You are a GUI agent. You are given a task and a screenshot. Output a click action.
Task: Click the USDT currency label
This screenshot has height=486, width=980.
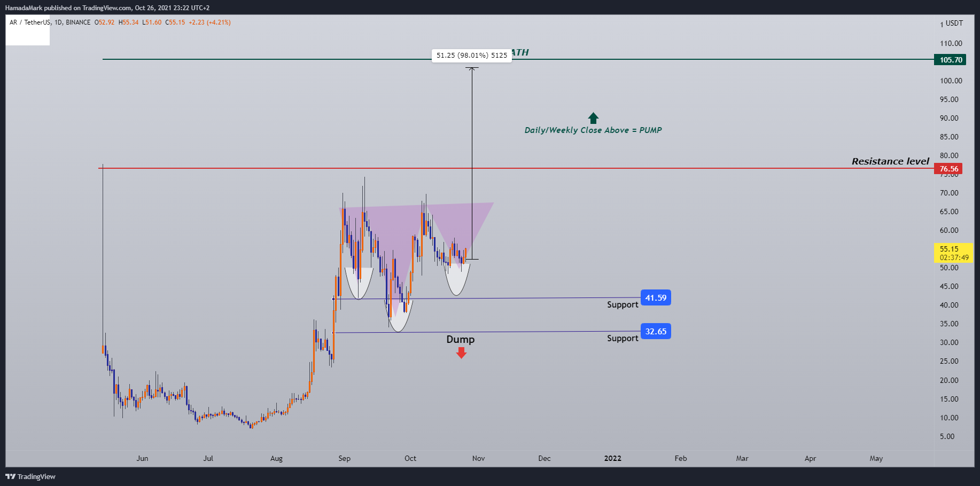(x=954, y=23)
